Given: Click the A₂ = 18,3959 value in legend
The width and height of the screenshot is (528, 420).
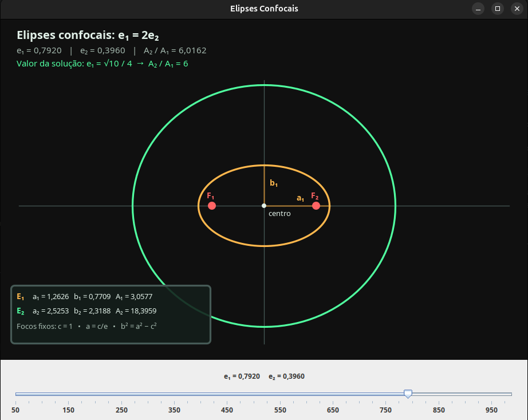Looking at the screenshot, I should 136,311.
